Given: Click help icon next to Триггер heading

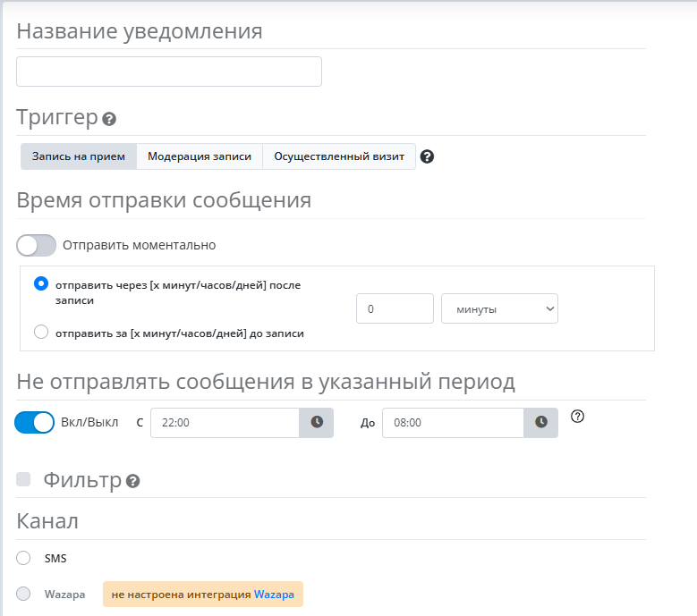Looking at the screenshot, I should (x=109, y=119).
